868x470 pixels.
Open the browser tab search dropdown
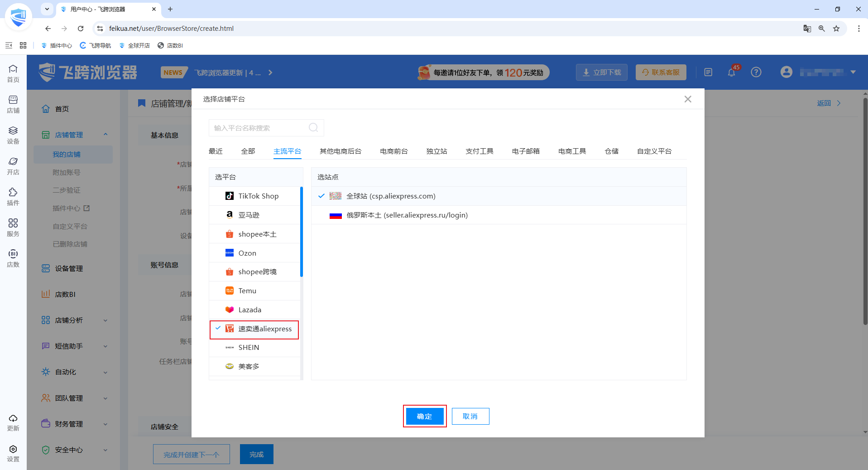(x=47, y=9)
